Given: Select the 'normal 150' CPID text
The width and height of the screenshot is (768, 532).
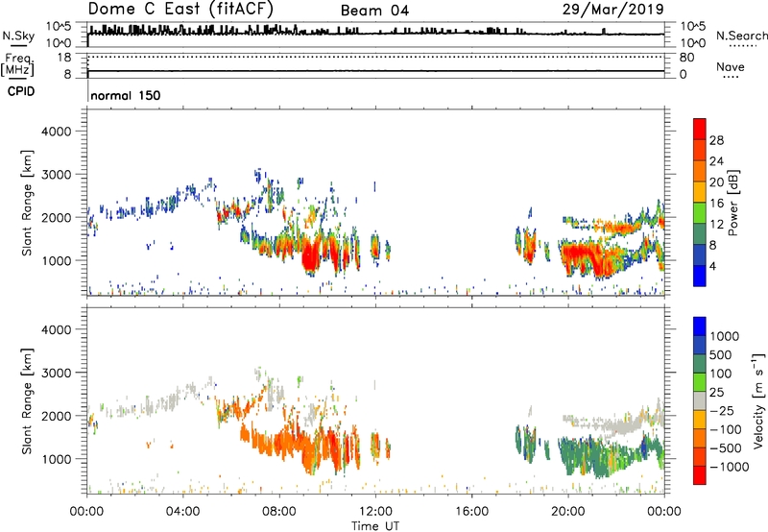Looking at the screenshot, I should [126, 95].
